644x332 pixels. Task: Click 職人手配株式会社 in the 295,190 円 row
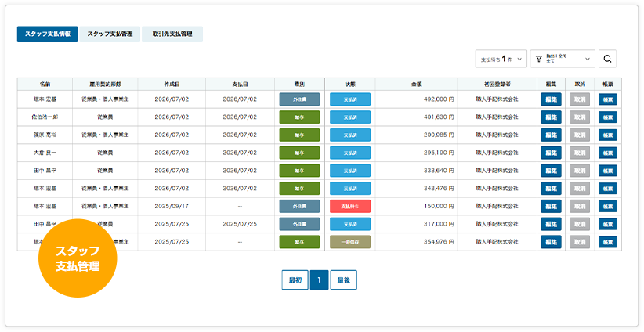pos(497,153)
